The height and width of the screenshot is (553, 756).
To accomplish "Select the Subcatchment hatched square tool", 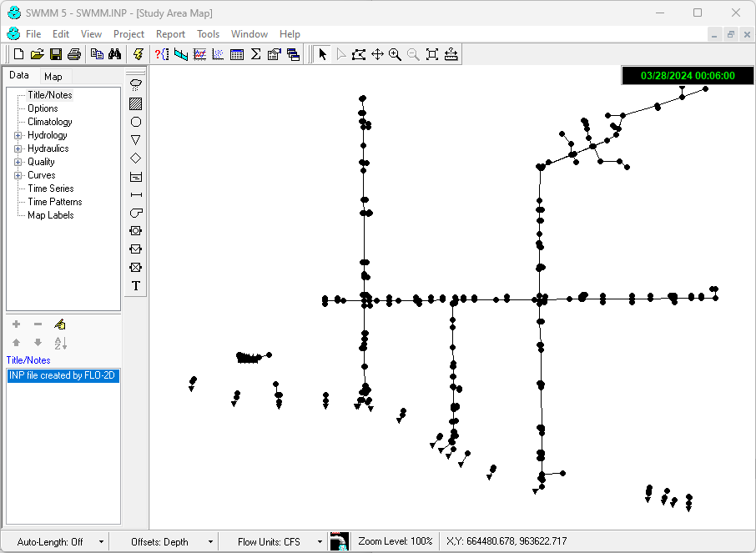I will point(136,103).
